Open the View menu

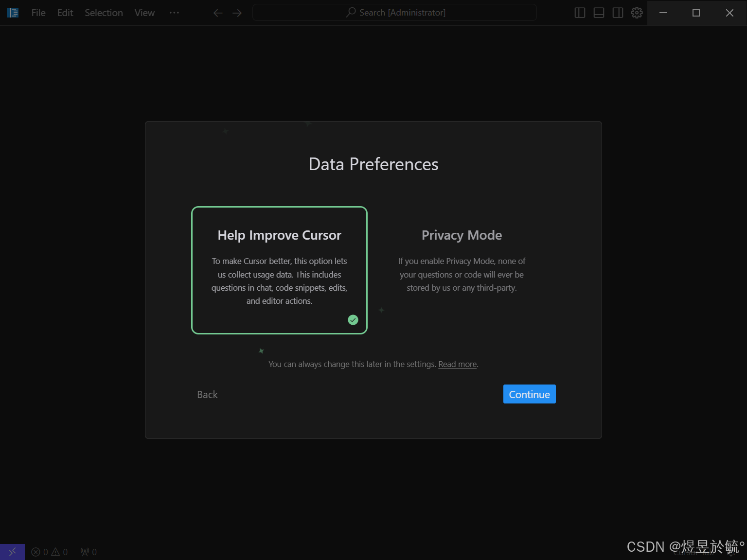tap(144, 13)
